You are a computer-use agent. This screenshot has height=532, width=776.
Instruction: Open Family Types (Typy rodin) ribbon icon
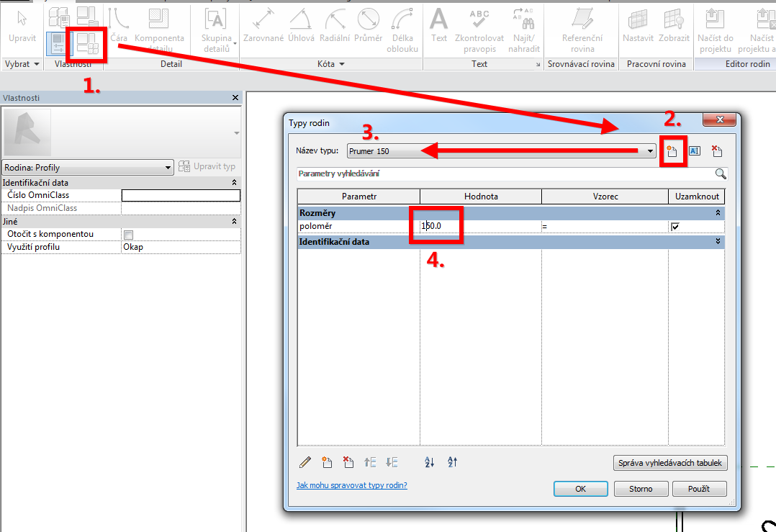(x=87, y=45)
